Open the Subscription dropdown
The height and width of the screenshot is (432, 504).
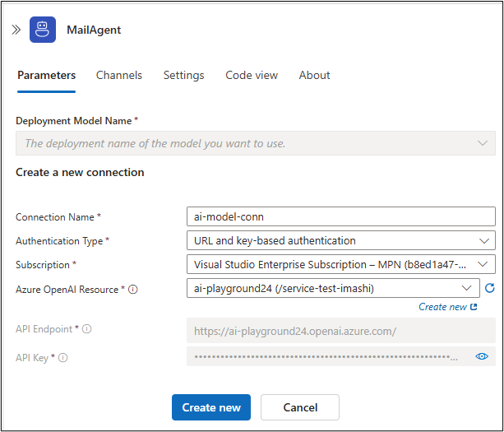pyautogui.click(x=340, y=265)
